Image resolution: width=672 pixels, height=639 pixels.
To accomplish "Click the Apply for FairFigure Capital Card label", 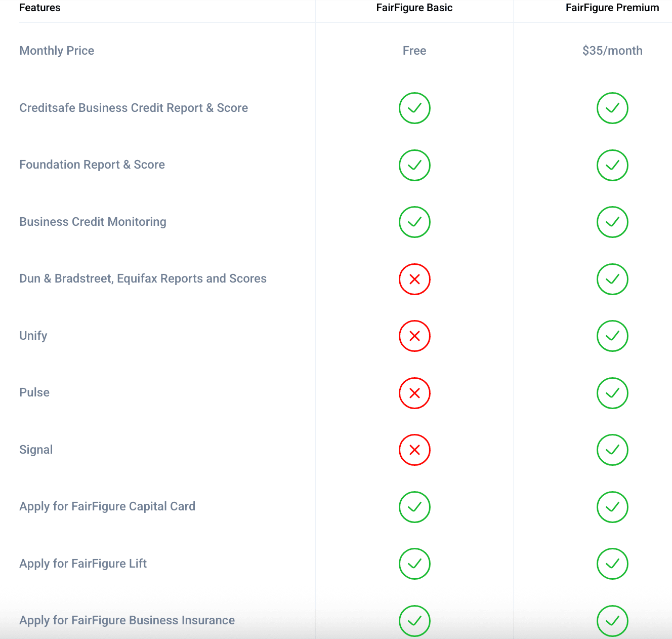I will pos(107,506).
